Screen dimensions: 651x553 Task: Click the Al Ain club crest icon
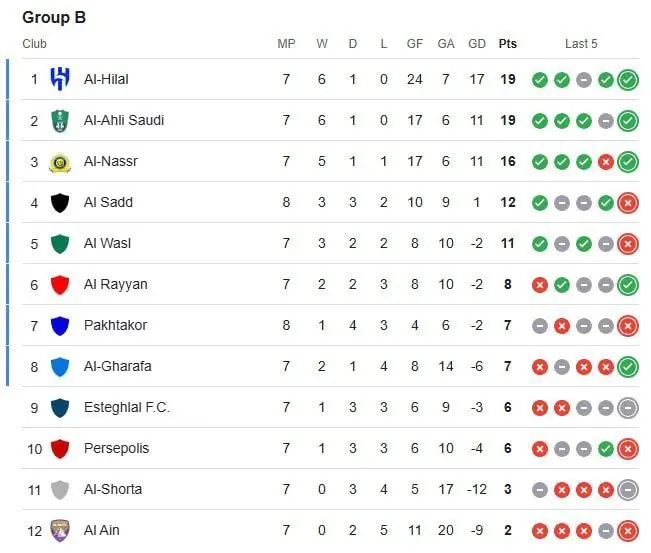coord(60,531)
